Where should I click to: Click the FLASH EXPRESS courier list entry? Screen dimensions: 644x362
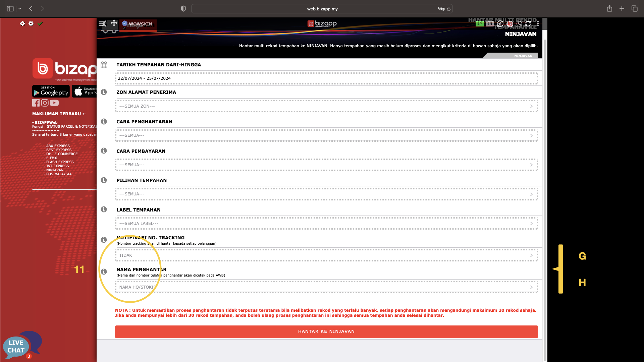[60, 162]
